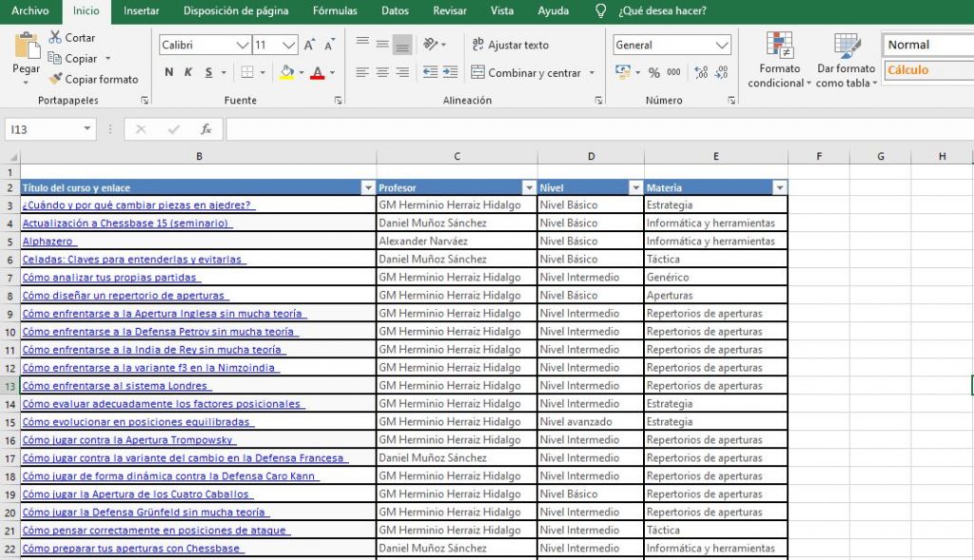Screen dimensions: 974x560
Task: Open the Alineación dialog launcher
Action: 599,100
